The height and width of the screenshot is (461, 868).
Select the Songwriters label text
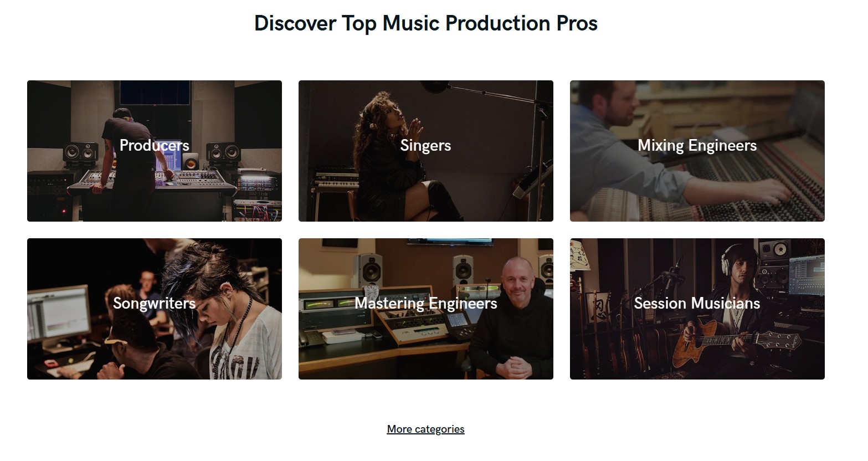click(x=154, y=303)
